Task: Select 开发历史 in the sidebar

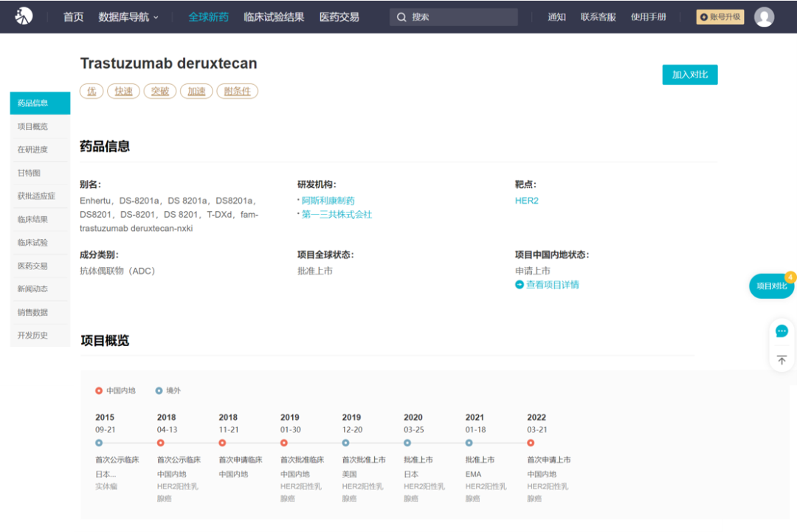Action: [x=40, y=335]
